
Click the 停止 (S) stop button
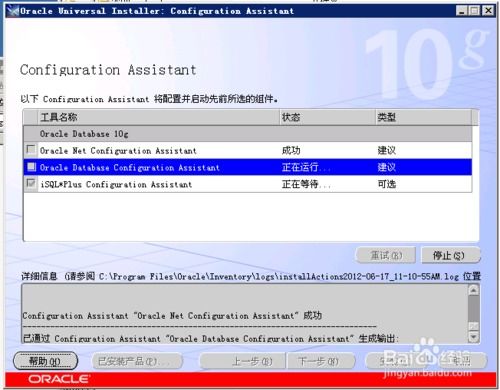click(x=451, y=256)
